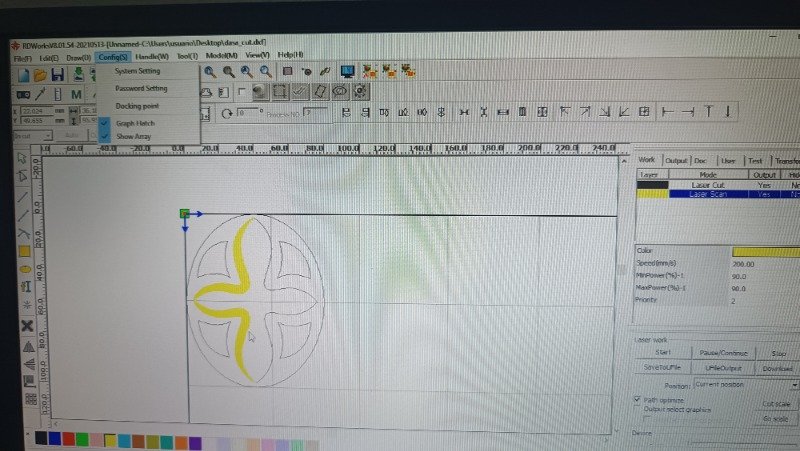Click the SaveToUFile button
800x451 pixels.
[x=662, y=367]
